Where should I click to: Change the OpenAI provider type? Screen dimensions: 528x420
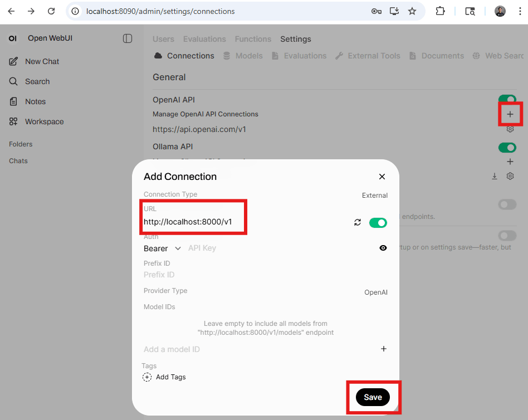coord(375,292)
